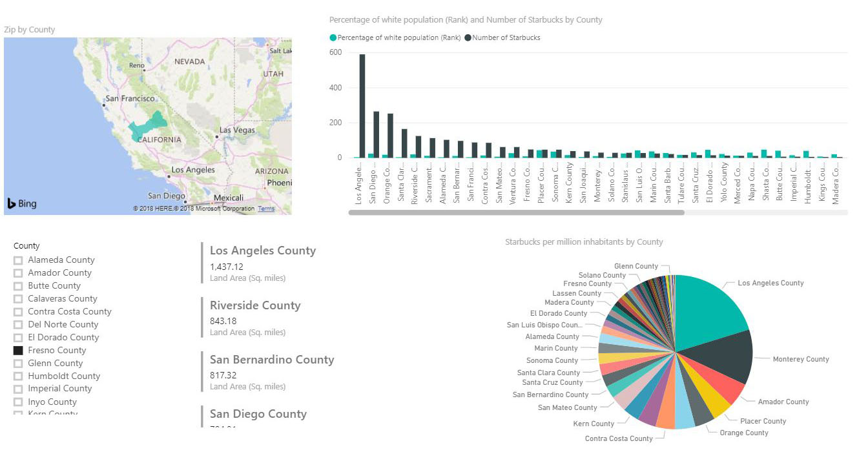Viewport: 868px width, 452px height.
Task: Click the 'Marin County' pie chart label
Action: click(556, 348)
